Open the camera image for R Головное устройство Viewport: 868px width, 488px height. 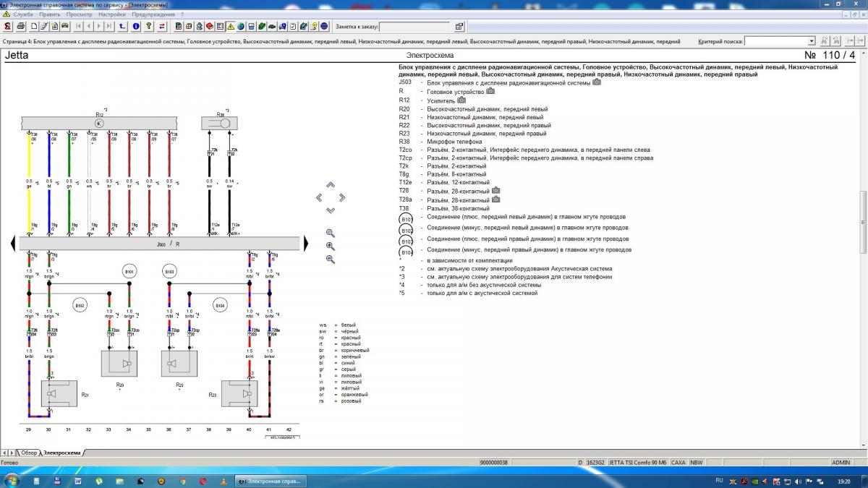[490, 91]
